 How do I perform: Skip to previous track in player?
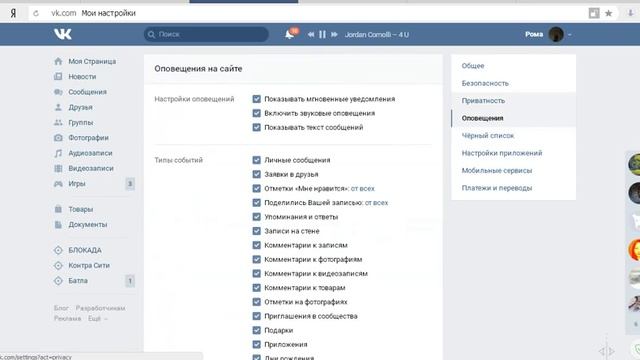[x=311, y=35]
